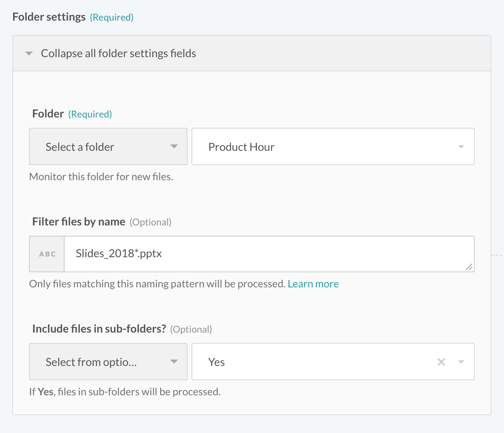Click the ABC text type icon
Viewport: 504px width, 433px height.
47,254
